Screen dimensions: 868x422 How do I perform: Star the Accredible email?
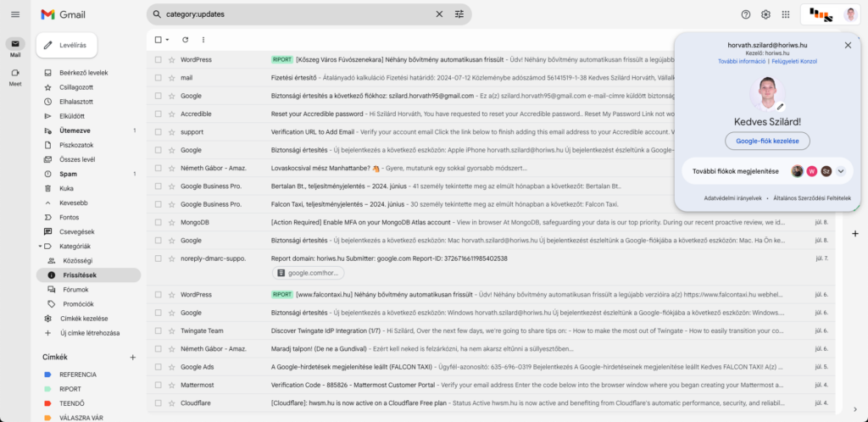click(171, 114)
